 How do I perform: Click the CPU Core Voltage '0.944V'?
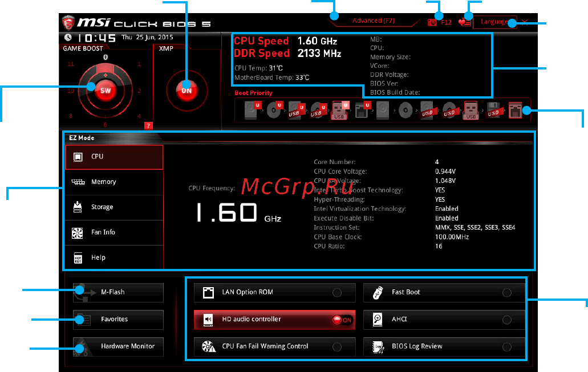[x=445, y=171]
